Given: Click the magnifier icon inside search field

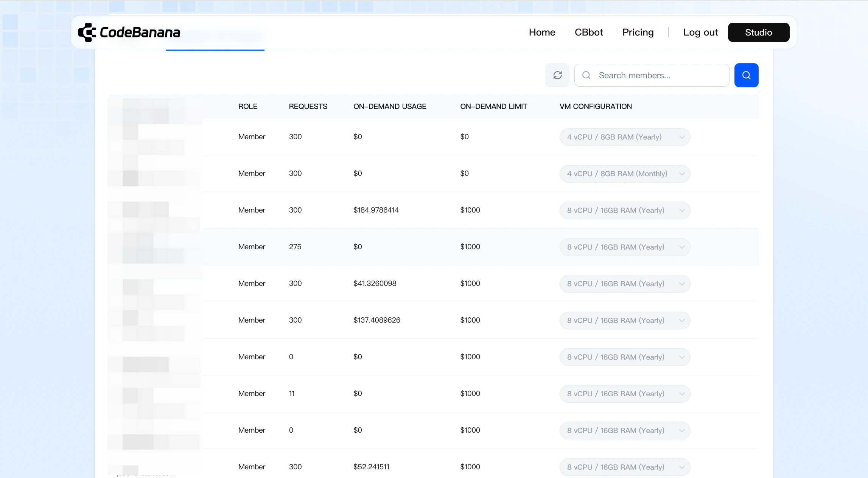Looking at the screenshot, I should [x=586, y=75].
